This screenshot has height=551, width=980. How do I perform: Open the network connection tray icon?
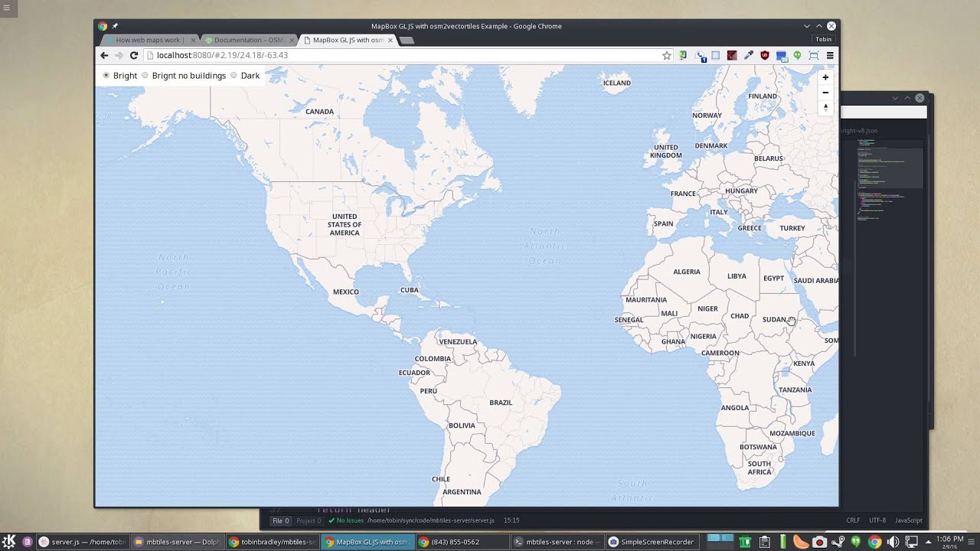pos(911,542)
